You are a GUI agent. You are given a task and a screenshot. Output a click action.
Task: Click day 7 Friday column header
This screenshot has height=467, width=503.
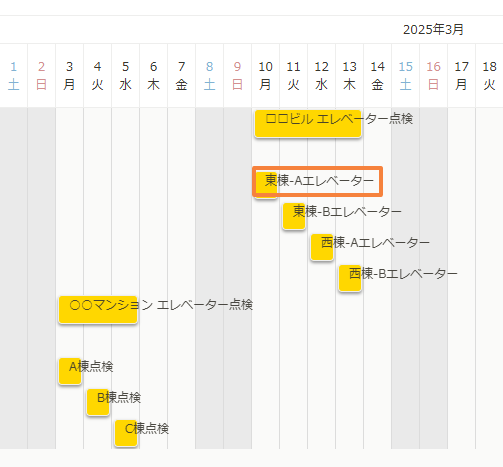tap(181, 75)
